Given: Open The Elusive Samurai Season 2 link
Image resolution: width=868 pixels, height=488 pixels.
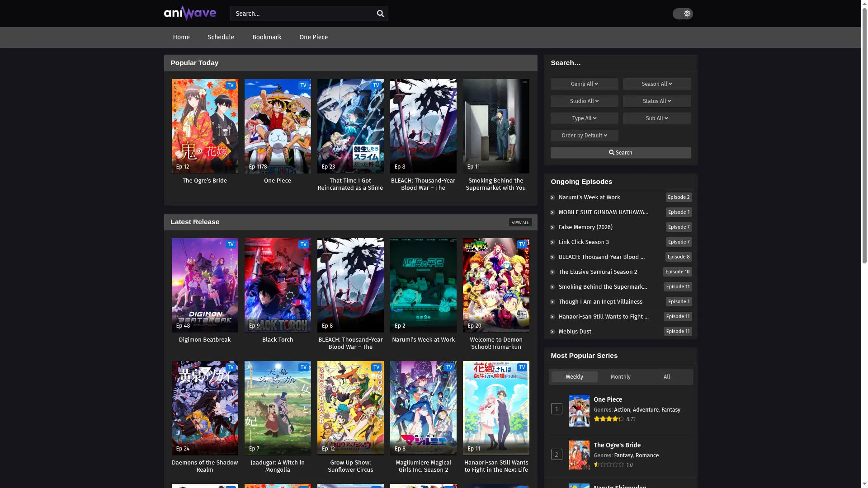Looking at the screenshot, I should 598,272.
